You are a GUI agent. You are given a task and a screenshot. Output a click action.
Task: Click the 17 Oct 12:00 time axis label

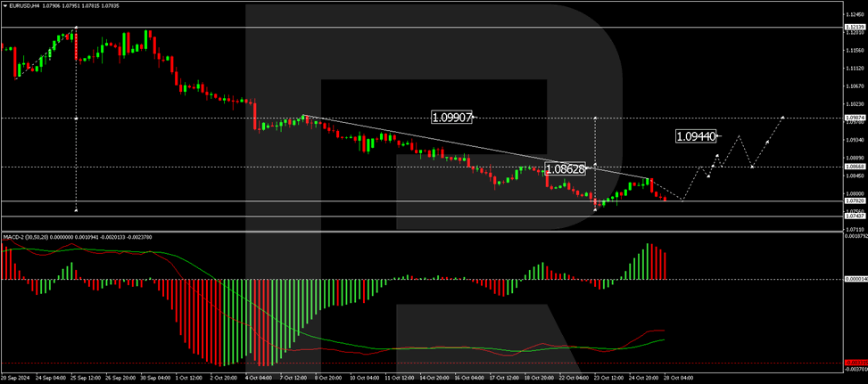pyautogui.click(x=502, y=378)
